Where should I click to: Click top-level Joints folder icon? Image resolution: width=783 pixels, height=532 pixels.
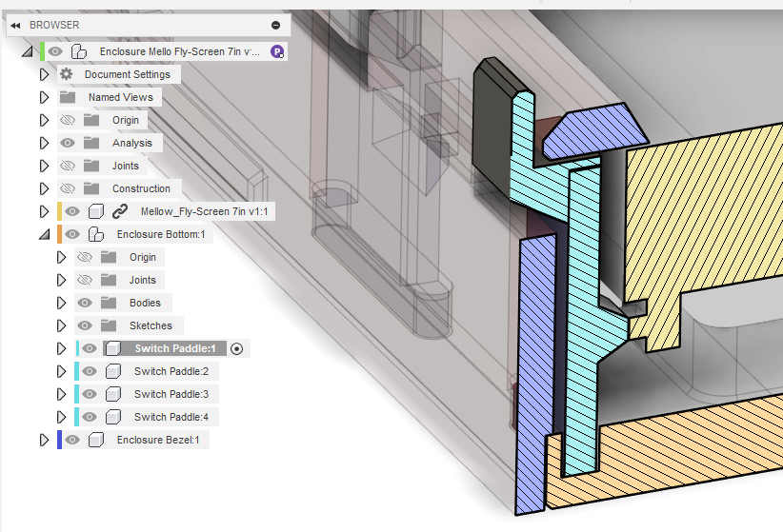[x=90, y=166]
